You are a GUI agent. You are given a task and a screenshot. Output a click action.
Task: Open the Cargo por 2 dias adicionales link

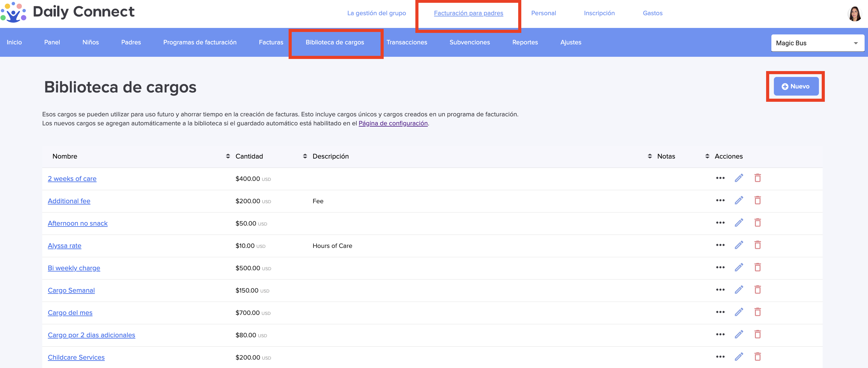[x=91, y=335]
